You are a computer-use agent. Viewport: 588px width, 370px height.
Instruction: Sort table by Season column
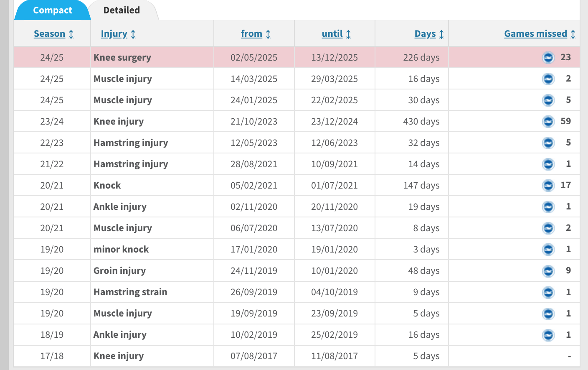point(49,34)
